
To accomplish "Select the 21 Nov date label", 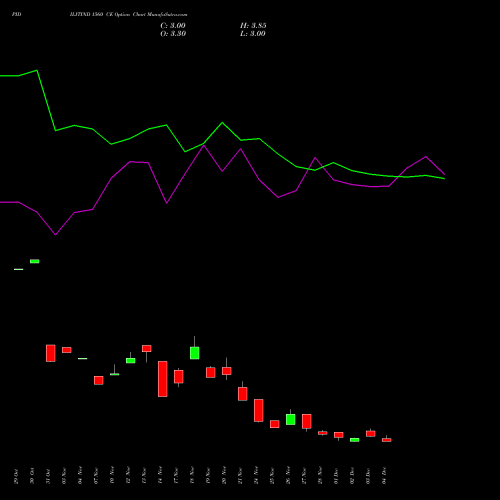I will [240, 476].
